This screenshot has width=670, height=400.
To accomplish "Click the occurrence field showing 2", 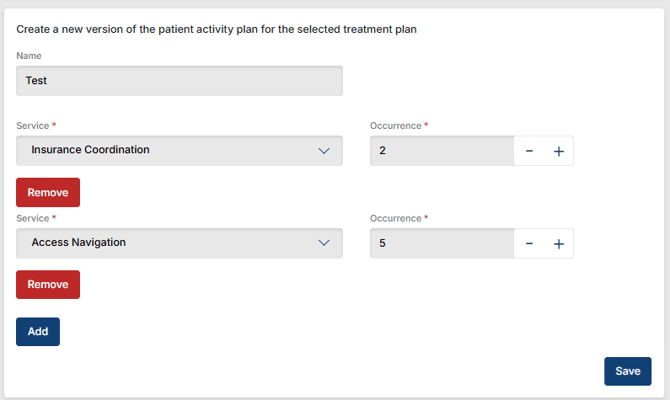I will [x=441, y=151].
